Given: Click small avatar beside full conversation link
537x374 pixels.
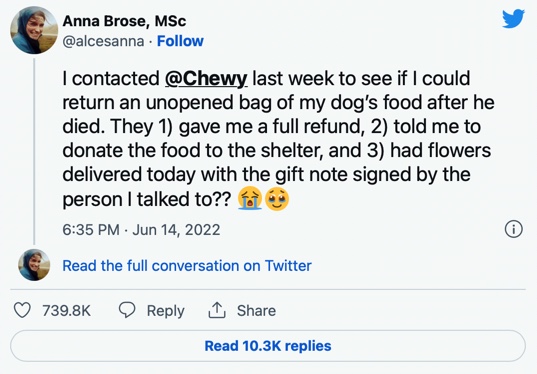Looking at the screenshot, I should [34, 265].
